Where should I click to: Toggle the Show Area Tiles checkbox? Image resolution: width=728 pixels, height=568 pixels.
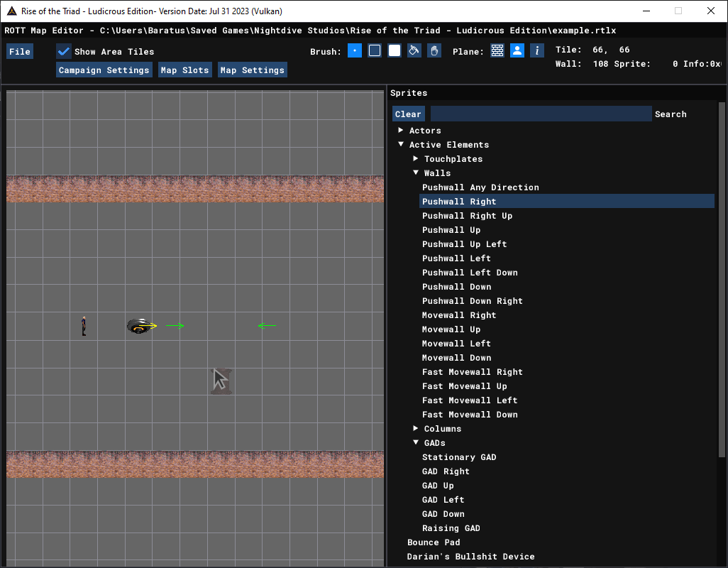[64, 52]
